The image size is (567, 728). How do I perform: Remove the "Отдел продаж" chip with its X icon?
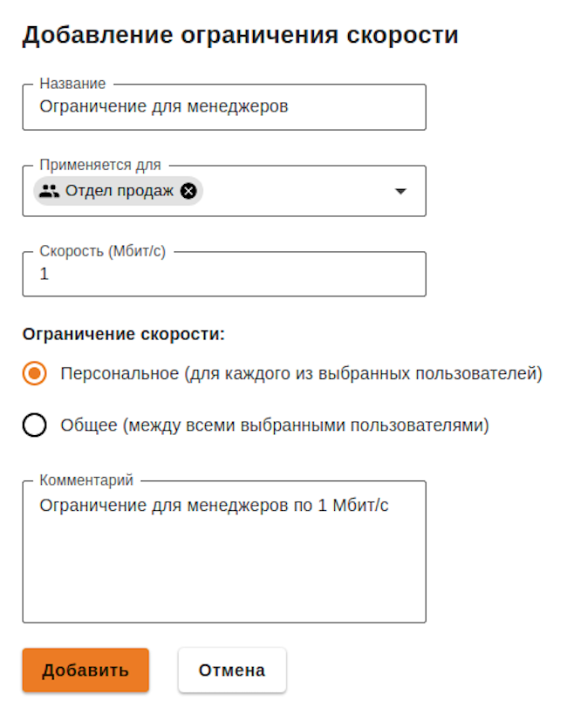188,191
